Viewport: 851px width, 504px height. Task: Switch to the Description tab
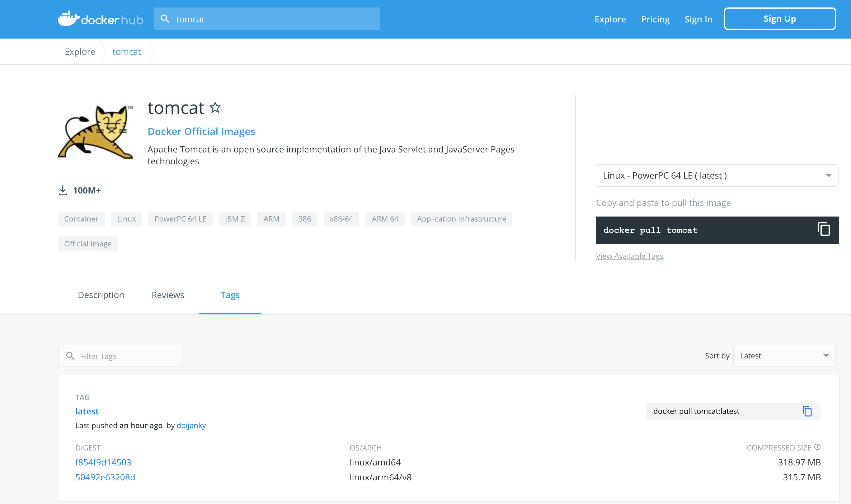(101, 295)
